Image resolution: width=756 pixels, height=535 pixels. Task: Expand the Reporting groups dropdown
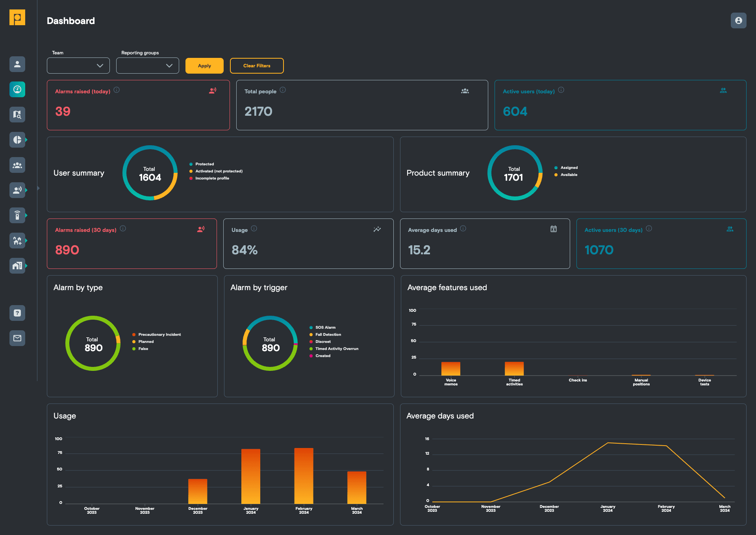(148, 66)
